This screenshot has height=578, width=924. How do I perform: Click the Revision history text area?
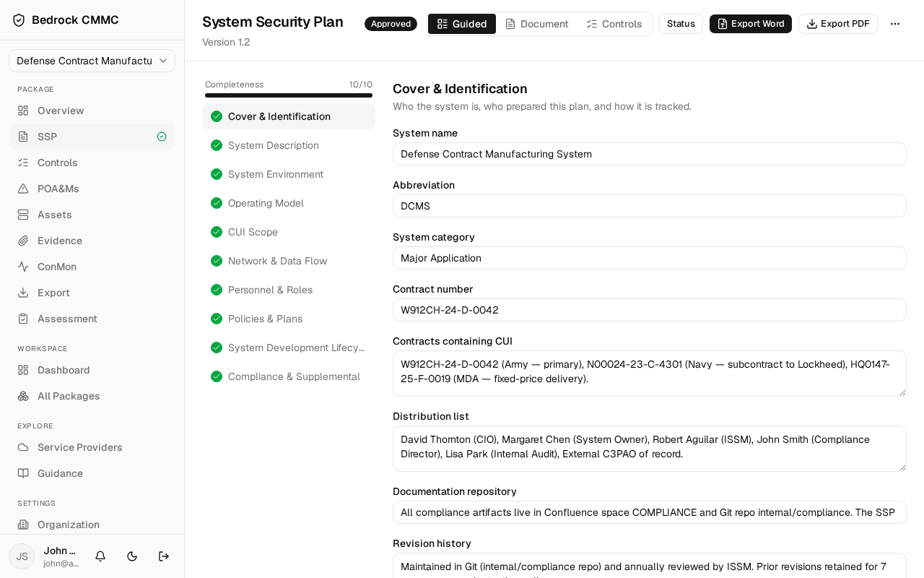[x=650, y=566]
